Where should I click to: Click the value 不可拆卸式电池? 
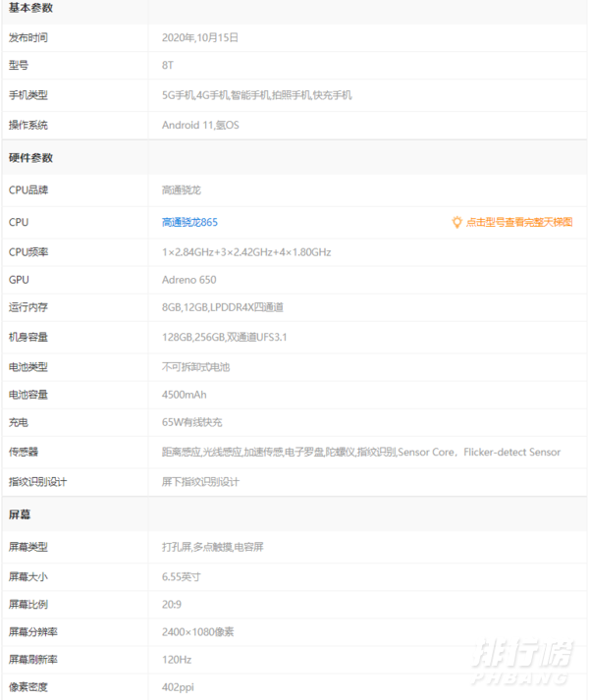click(x=195, y=367)
